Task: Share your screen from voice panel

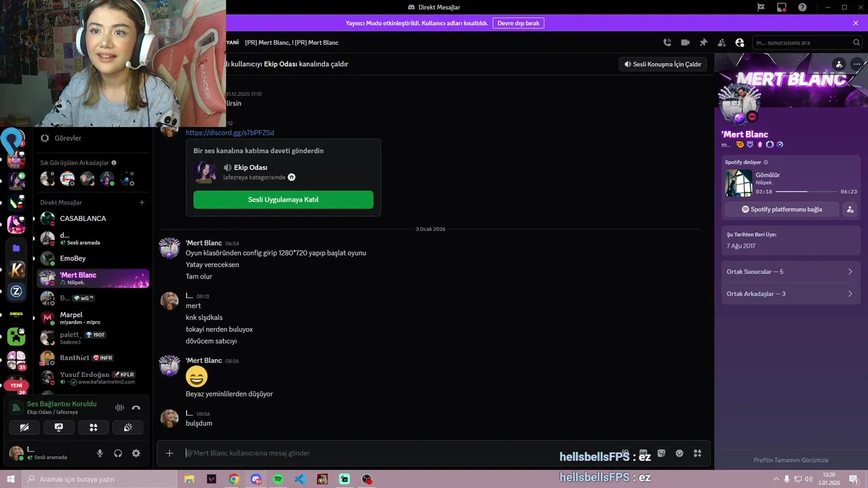Action: [x=59, y=427]
